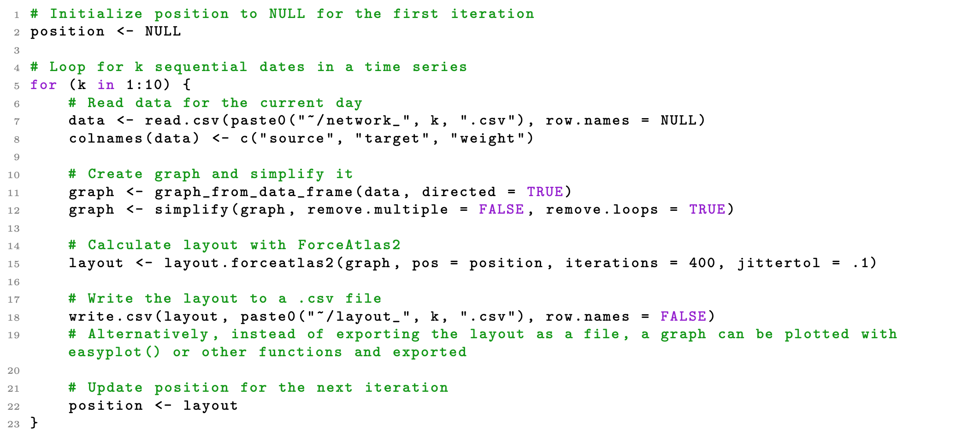The image size is (980, 431).
Task: Select TRUE value after remove.loops
Action: pyautogui.click(x=707, y=210)
